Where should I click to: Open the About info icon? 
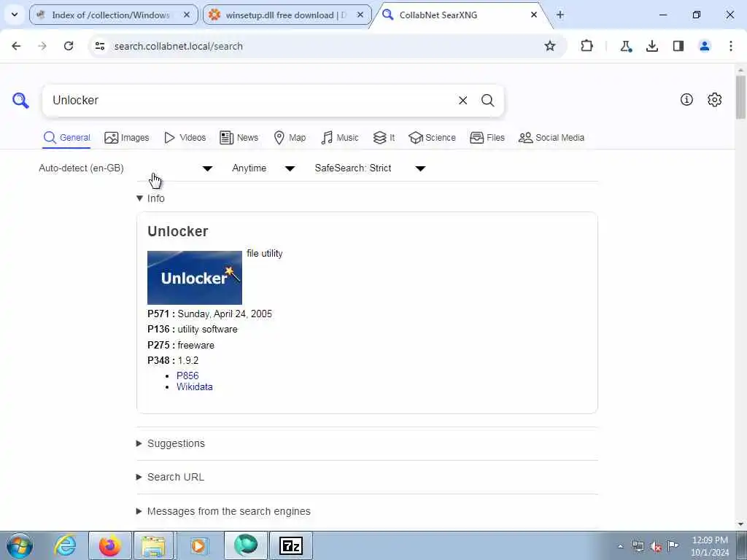click(686, 99)
